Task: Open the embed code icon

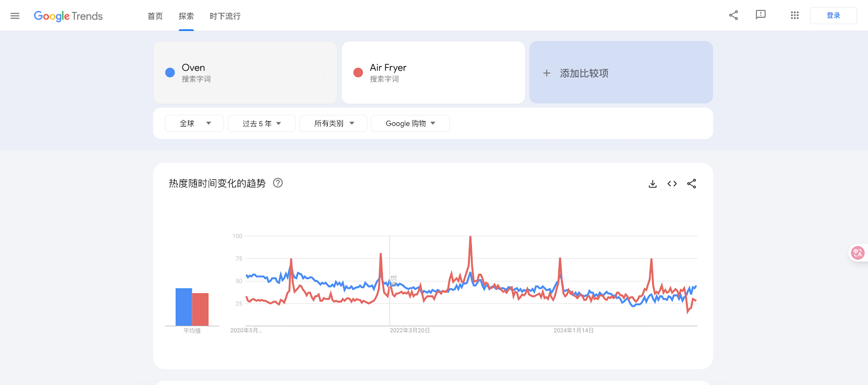Action: [672, 184]
